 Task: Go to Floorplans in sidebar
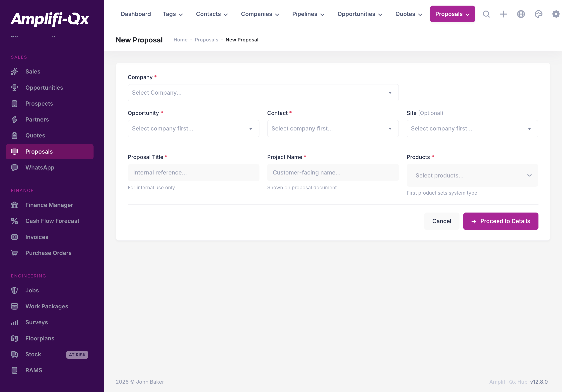pyautogui.click(x=40, y=338)
